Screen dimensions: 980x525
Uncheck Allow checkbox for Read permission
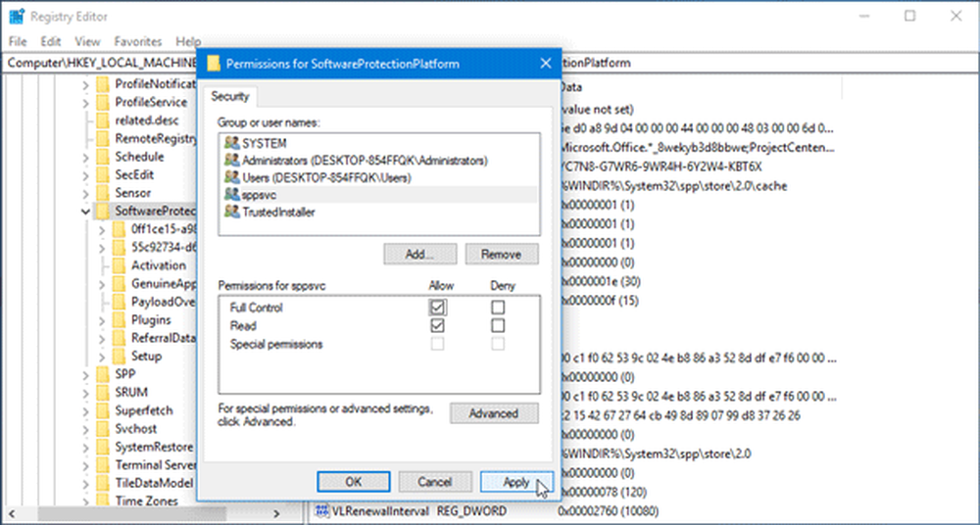click(436, 325)
